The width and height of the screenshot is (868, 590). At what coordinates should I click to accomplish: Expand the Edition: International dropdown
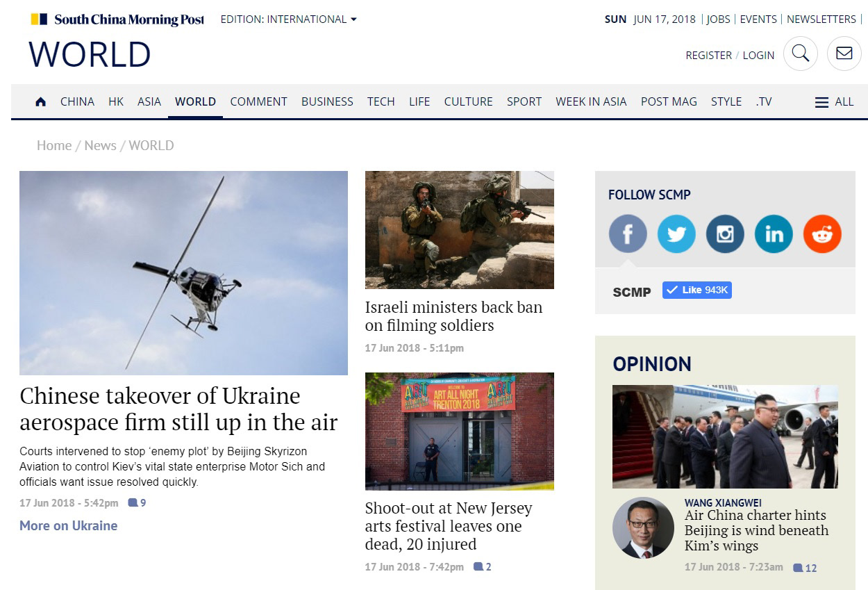point(289,19)
